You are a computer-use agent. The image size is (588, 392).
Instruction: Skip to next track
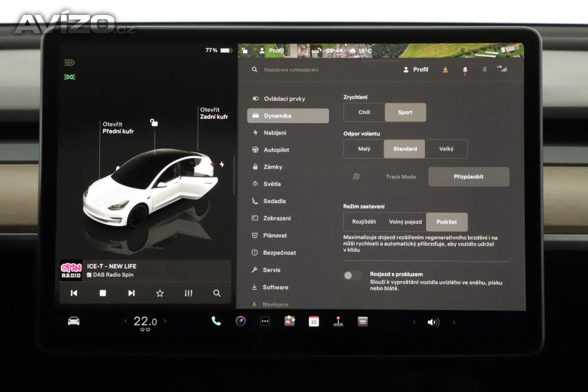click(131, 293)
